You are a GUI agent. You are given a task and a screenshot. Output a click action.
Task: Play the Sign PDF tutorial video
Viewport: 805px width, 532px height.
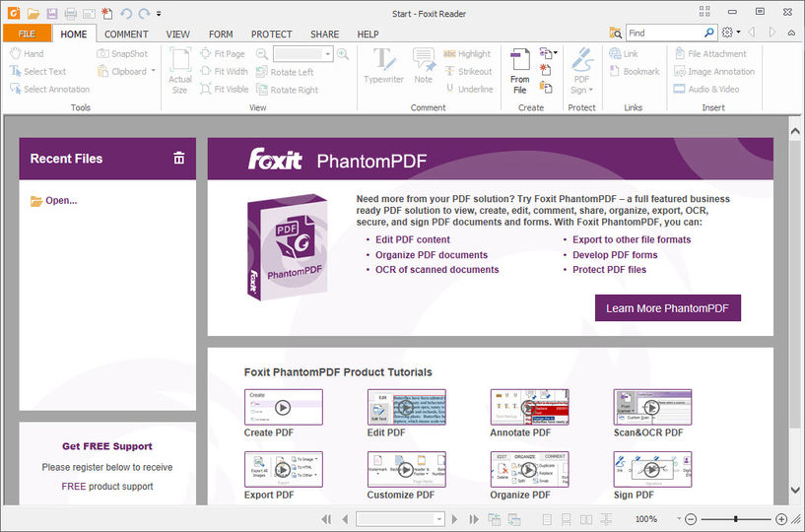point(652,469)
